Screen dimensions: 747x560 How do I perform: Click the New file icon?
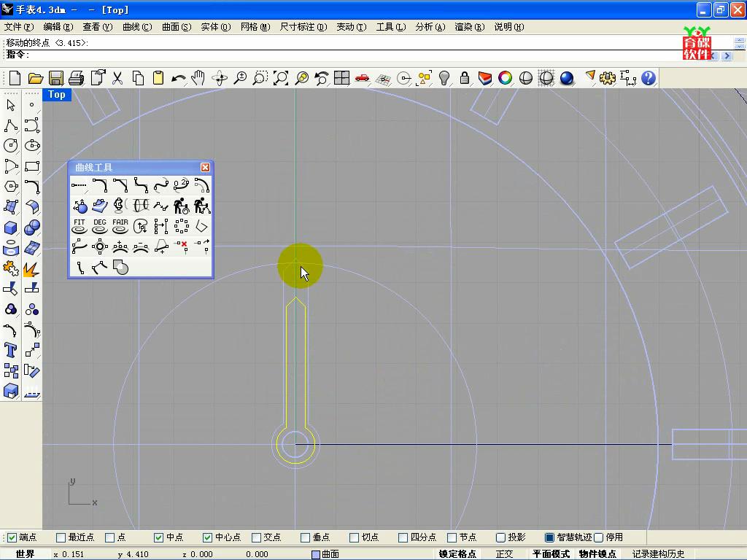[15, 77]
